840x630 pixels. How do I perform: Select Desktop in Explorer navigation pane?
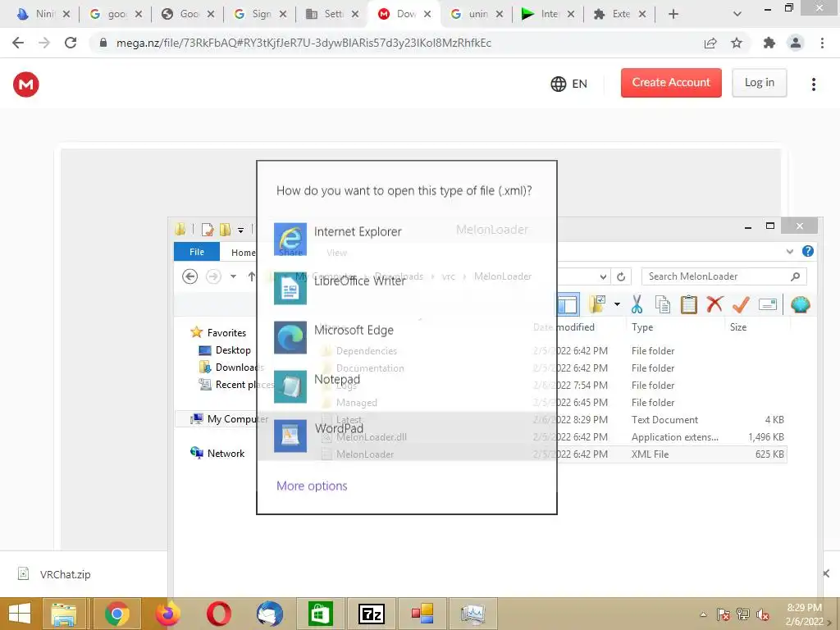click(233, 349)
